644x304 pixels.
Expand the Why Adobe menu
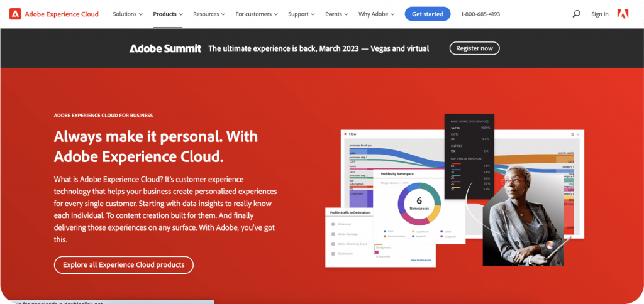pos(376,14)
